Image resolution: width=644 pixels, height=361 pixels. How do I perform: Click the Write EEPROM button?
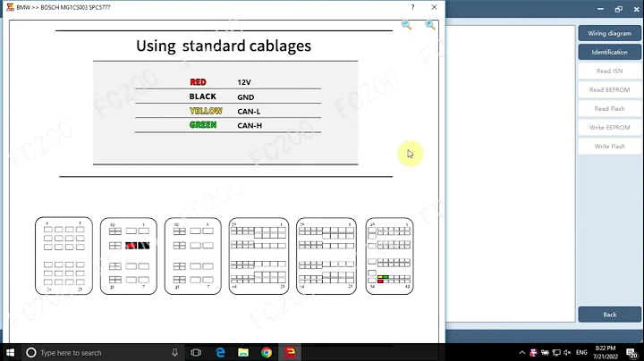pyautogui.click(x=609, y=128)
